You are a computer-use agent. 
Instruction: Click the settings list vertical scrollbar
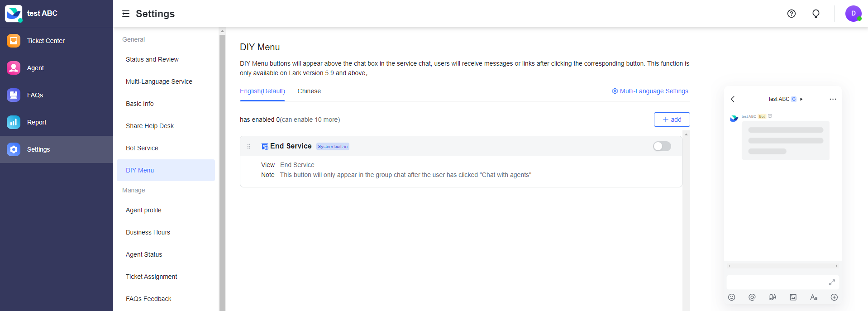click(x=222, y=172)
